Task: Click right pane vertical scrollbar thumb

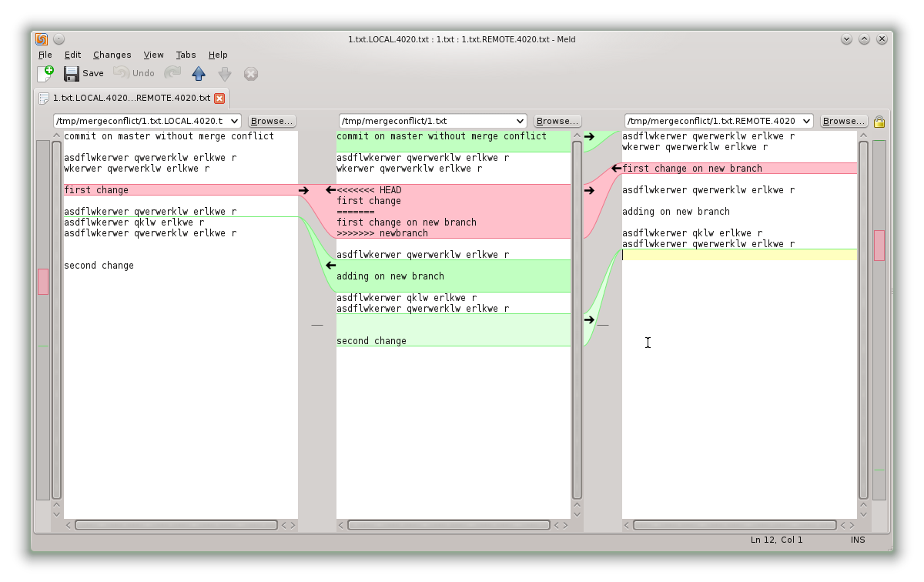Action: point(863,320)
